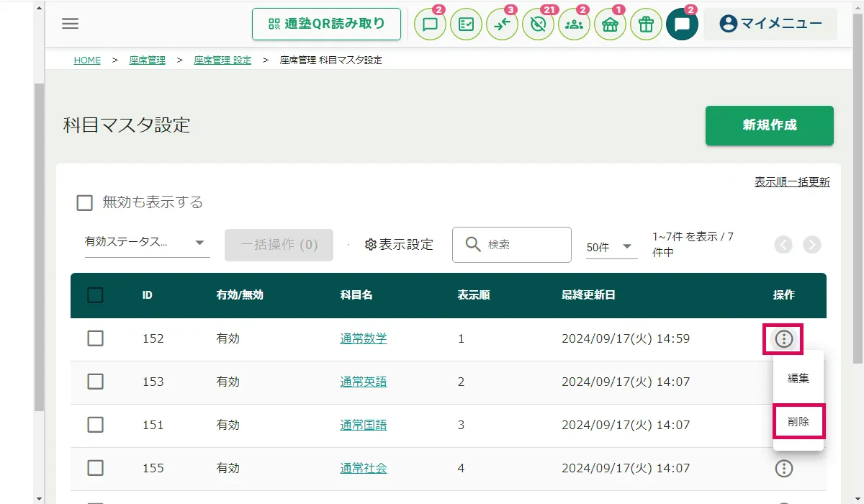Open the building icon with badge 1
Image resolution: width=864 pixels, height=504 pixels.
click(611, 24)
